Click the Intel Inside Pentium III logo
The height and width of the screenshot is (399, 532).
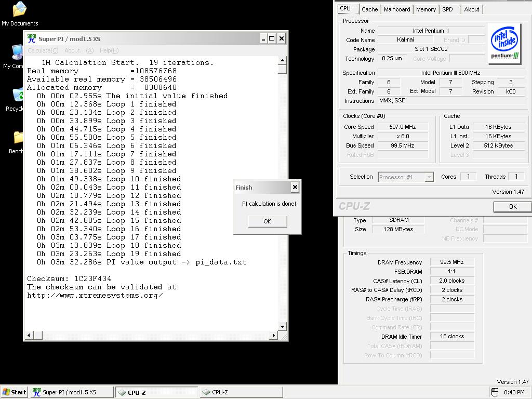click(x=504, y=43)
